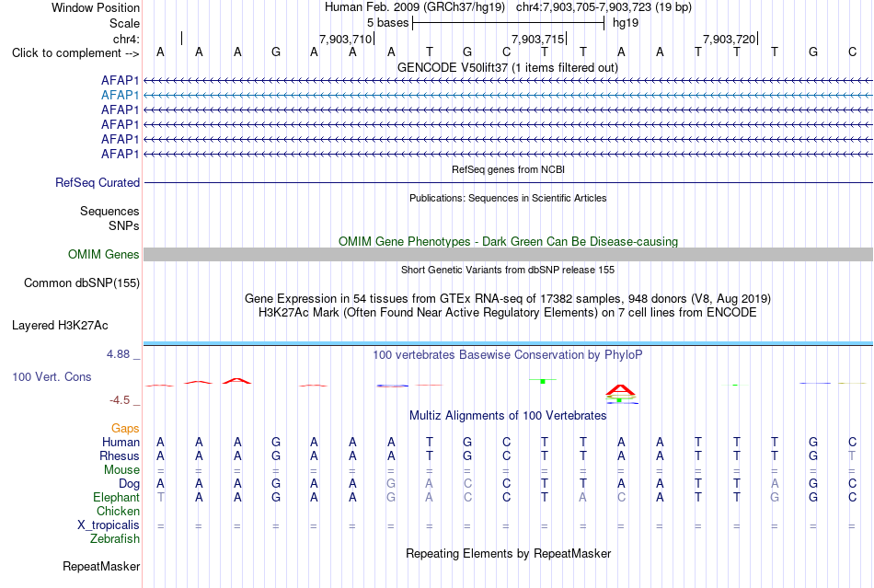This screenshot has height=588, width=874.
Task: Open '100 vertebrates Basewise Conservation by PhyloP'
Action: click(x=508, y=355)
